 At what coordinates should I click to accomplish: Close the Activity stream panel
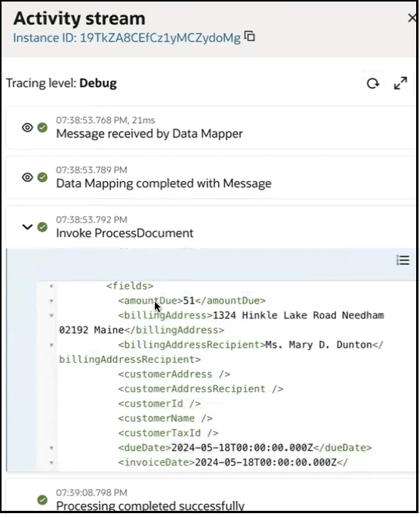click(x=412, y=18)
